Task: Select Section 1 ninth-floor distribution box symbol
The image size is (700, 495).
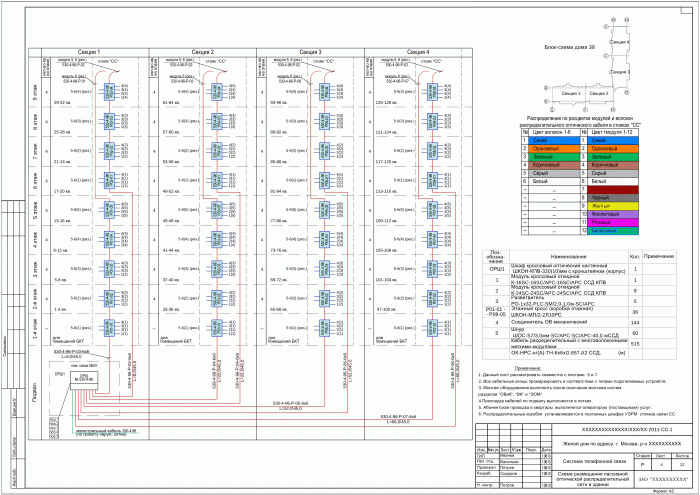Action: [109, 92]
